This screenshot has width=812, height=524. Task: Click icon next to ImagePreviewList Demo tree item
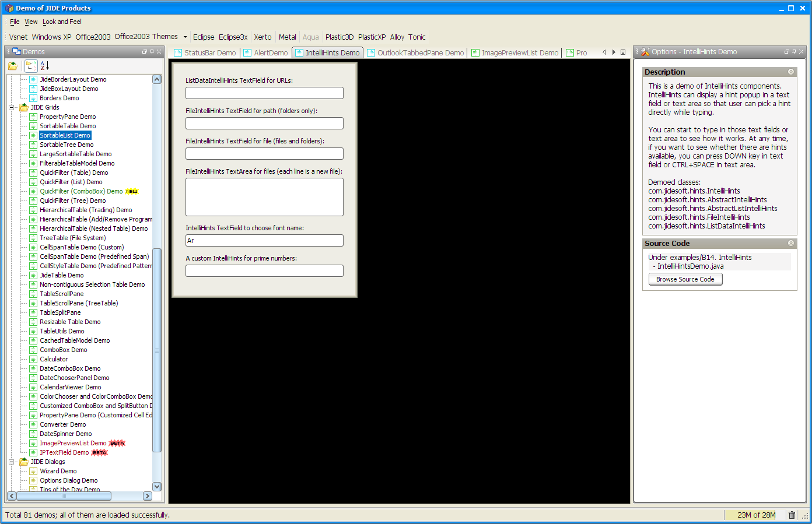[33, 443]
